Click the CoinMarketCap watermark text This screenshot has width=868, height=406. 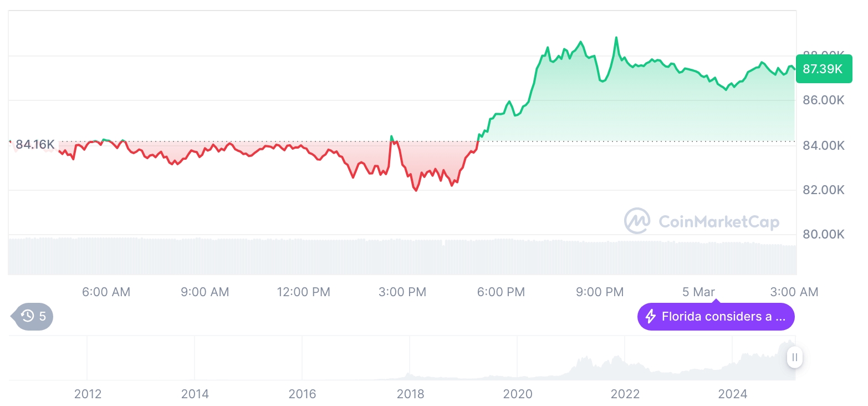[718, 222]
